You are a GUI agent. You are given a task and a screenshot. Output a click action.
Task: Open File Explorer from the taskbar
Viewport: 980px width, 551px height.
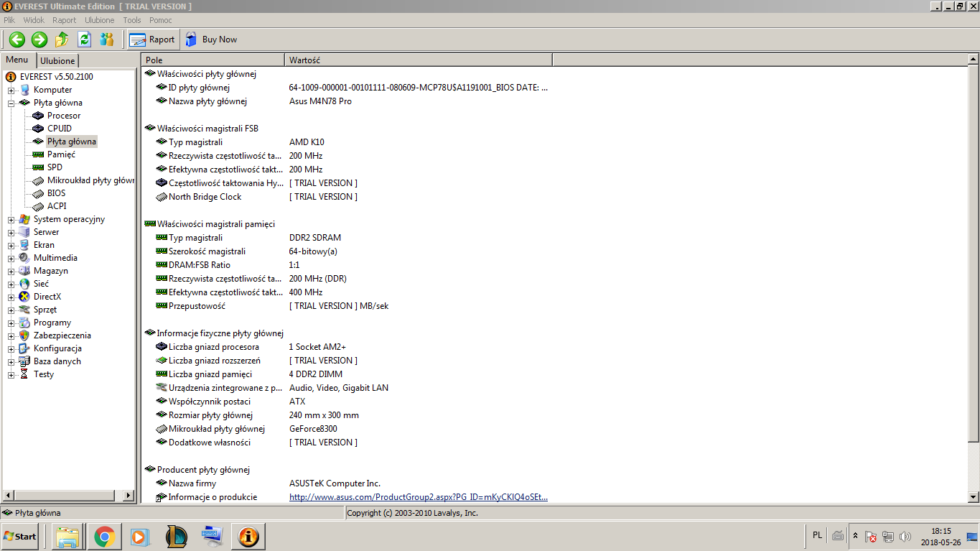coord(68,536)
